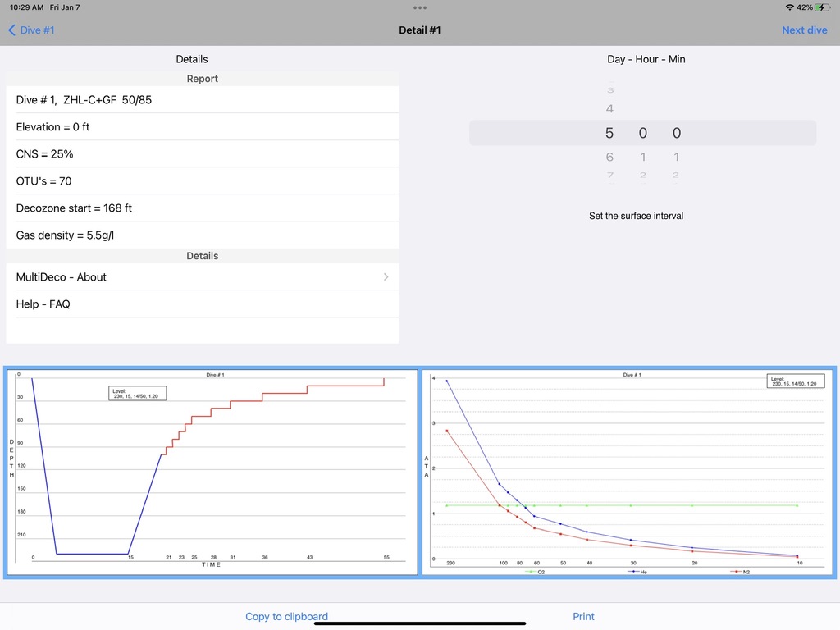Tap the Wi-Fi status icon
840x630 pixels.
coord(789,7)
